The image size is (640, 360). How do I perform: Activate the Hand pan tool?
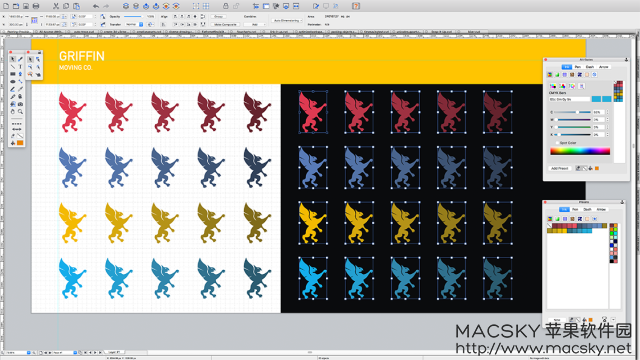[x=13, y=111]
